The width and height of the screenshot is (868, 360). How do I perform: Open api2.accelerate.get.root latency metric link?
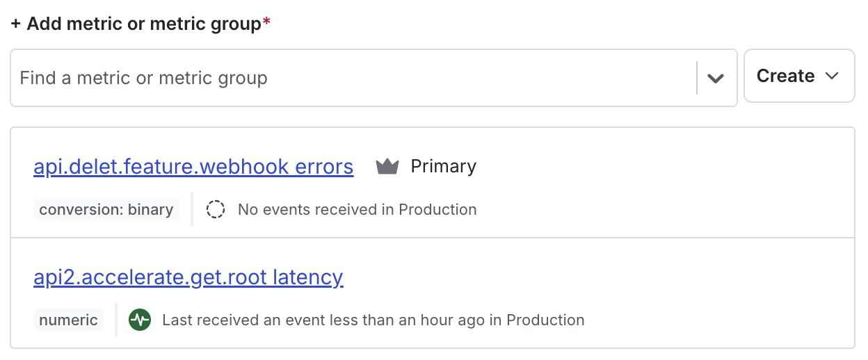pyautogui.click(x=188, y=277)
